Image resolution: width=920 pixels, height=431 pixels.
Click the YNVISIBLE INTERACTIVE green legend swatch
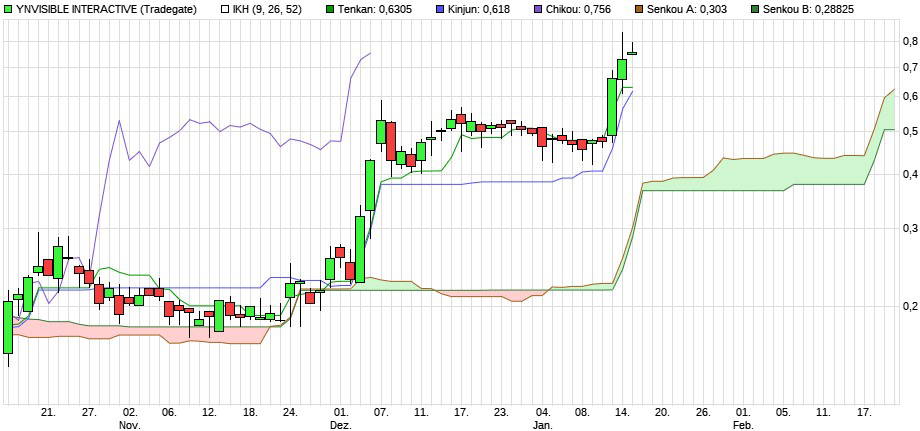(x=7, y=9)
